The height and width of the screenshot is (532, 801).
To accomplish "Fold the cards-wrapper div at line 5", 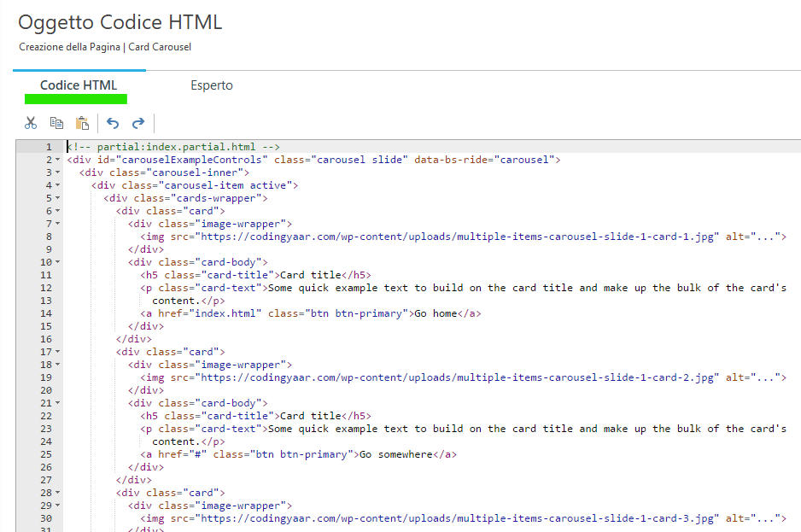I will pyautogui.click(x=57, y=198).
